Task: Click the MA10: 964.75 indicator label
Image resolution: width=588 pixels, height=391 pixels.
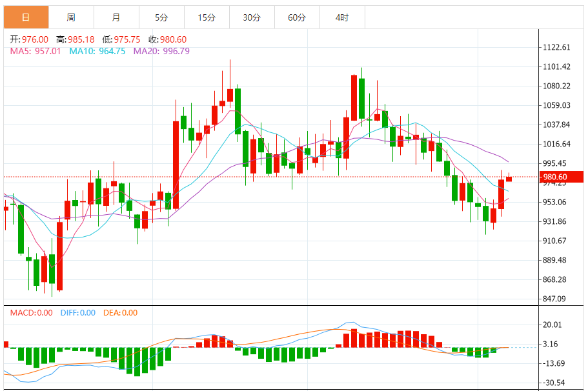Action: (x=97, y=51)
